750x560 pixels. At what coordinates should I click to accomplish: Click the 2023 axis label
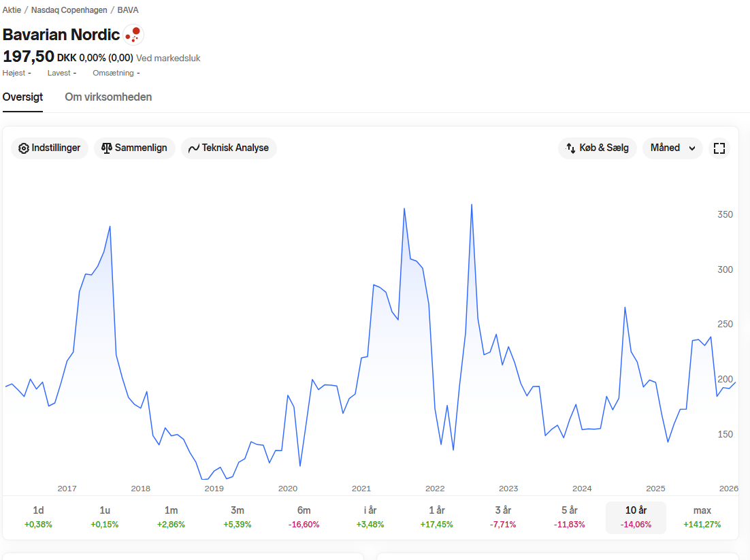(508, 489)
